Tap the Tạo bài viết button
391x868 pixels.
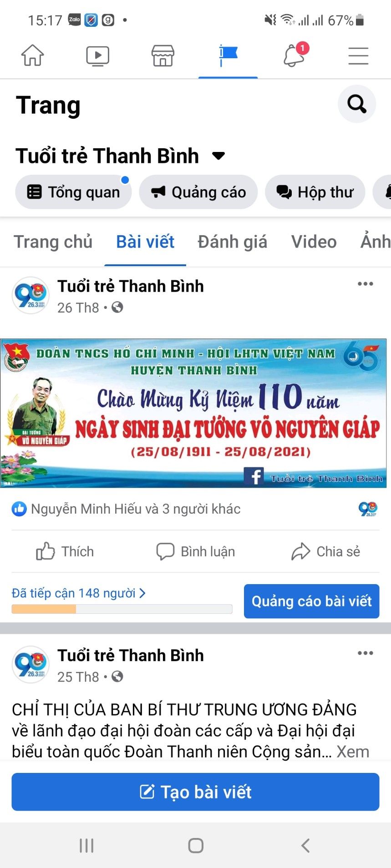[x=195, y=792]
